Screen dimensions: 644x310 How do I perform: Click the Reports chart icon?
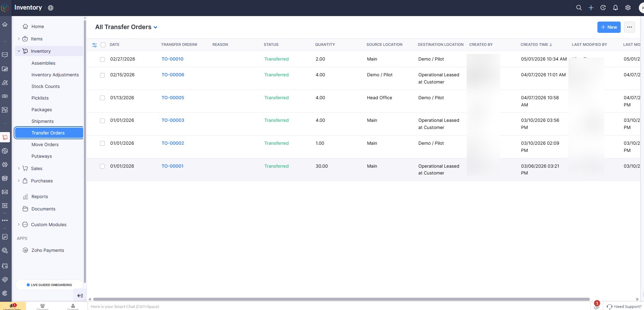click(x=25, y=196)
